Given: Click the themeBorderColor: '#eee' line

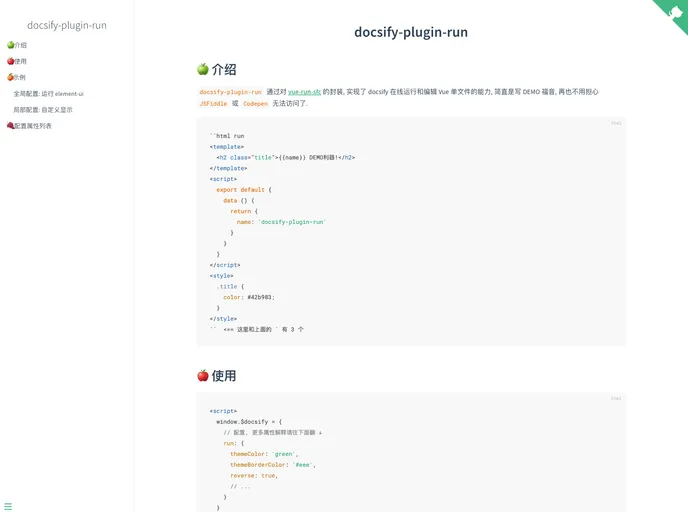Looking at the screenshot, I should pos(272,465).
